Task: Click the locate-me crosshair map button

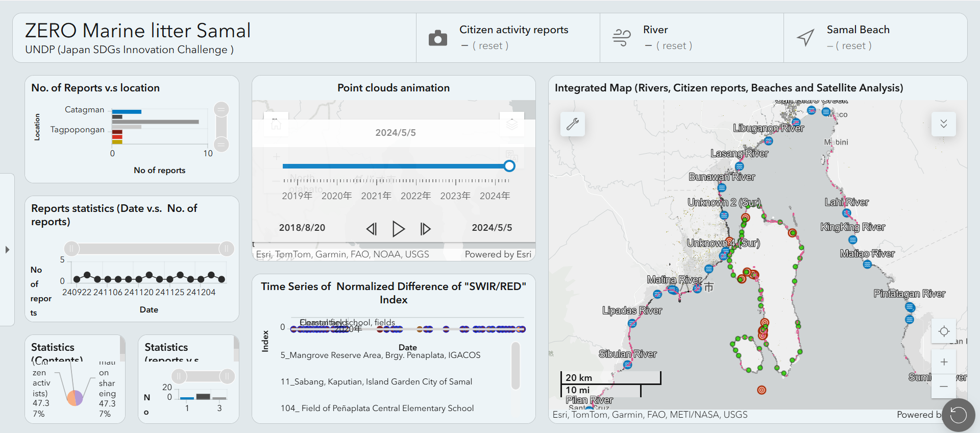Action: point(944,331)
